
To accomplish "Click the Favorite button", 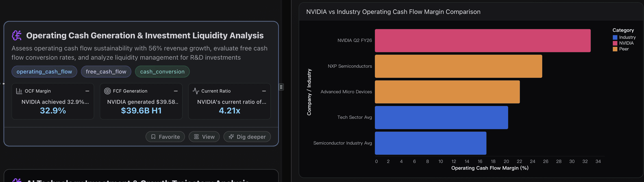I will (x=165, y=137).
